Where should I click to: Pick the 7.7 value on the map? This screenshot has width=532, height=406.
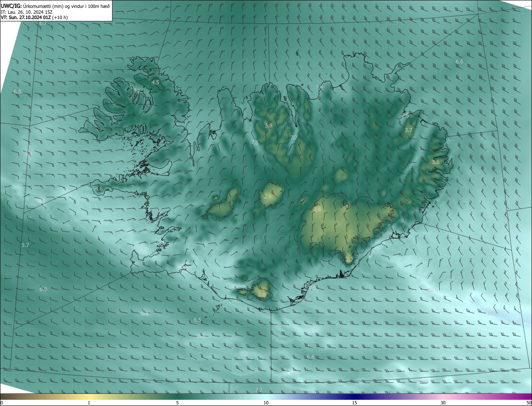[x=293, y=137]
